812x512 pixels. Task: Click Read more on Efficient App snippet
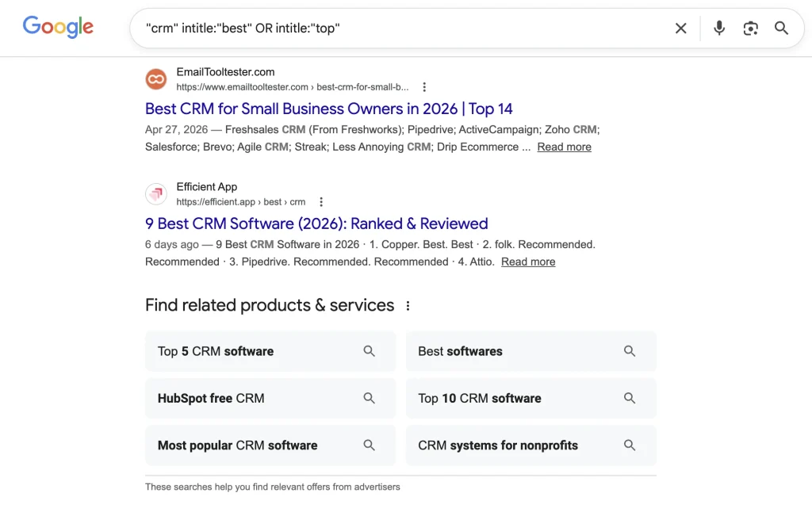(528, 262)
